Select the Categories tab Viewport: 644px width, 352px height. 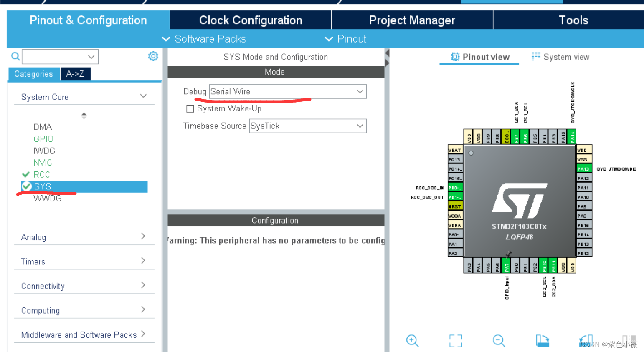click(x=34, y=74)
